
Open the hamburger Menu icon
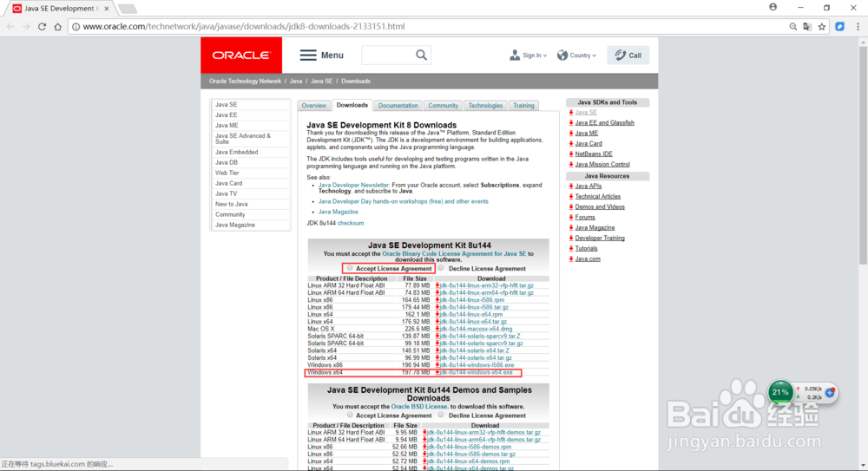click(x=308, y=56)
